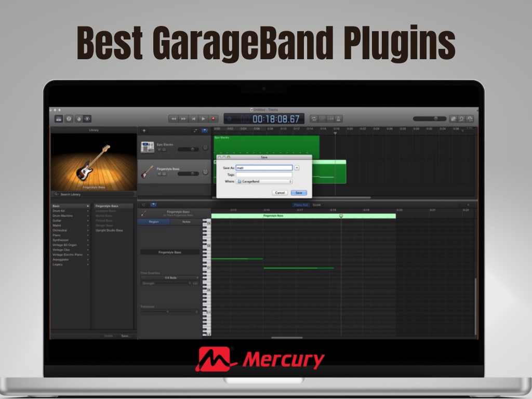The image size is (532, 399).
Task: Open the Arpeggiator library category
Action: click(71, 260)
